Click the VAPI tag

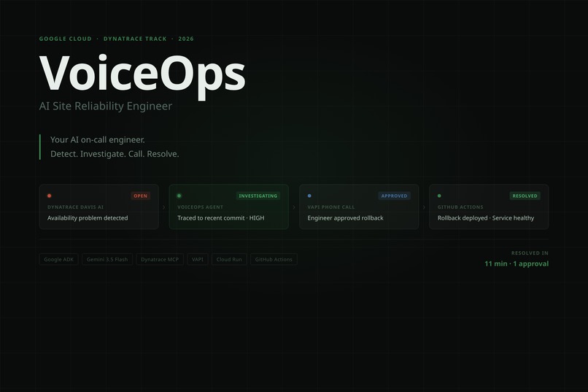[198, 259]
